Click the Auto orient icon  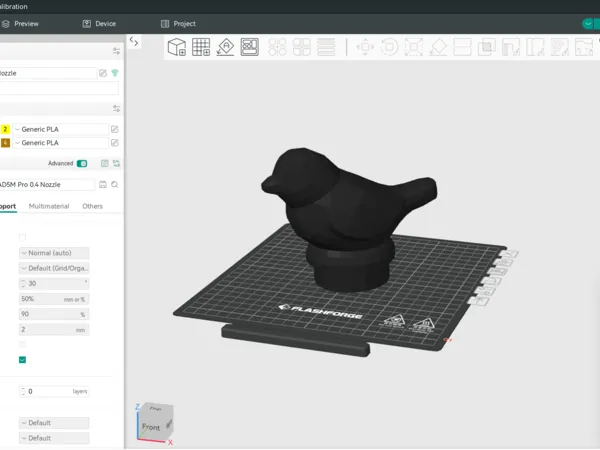click(x=225, y=47)
